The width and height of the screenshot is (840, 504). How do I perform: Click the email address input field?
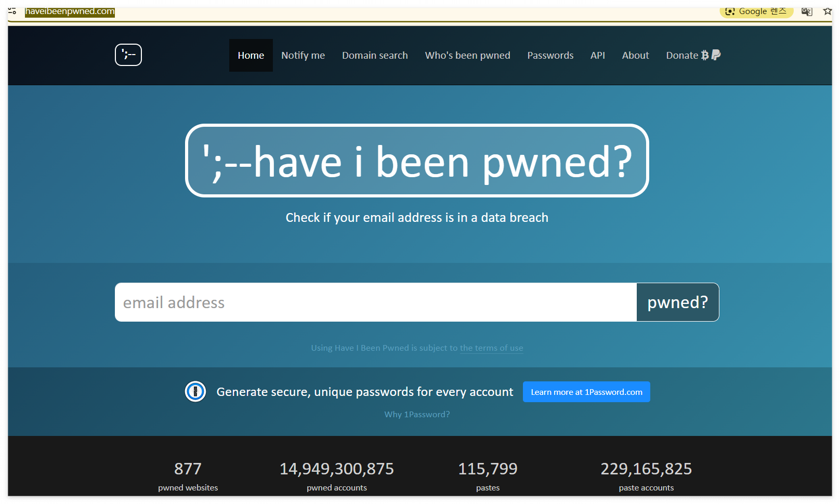point(376,302)
